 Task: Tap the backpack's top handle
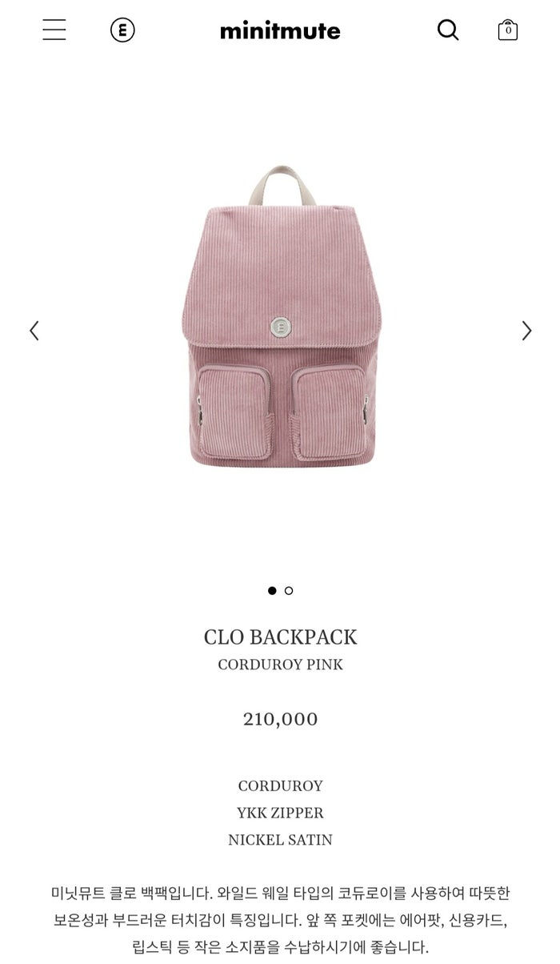(280, 186)
